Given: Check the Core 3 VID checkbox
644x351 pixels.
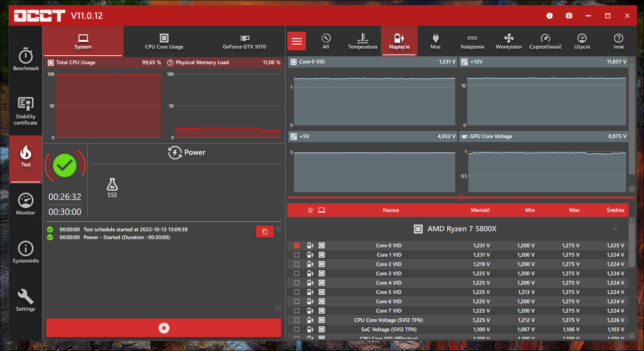Looking at the screenshot, I should click(x=296, y=274).
